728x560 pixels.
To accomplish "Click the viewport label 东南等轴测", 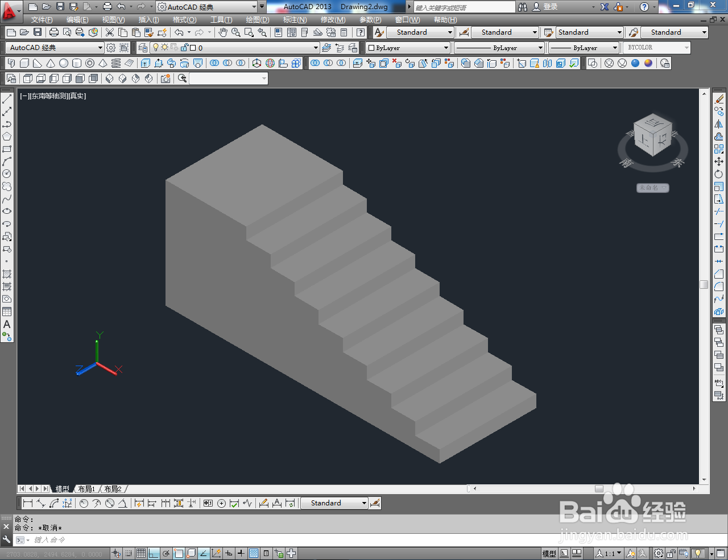I will (x=49, y=96).
